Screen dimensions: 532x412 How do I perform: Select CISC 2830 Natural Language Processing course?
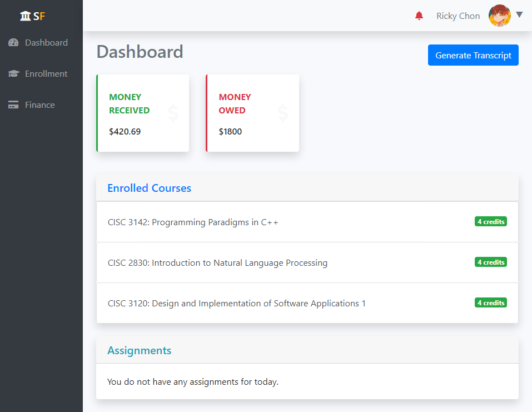tap(217, 263)
